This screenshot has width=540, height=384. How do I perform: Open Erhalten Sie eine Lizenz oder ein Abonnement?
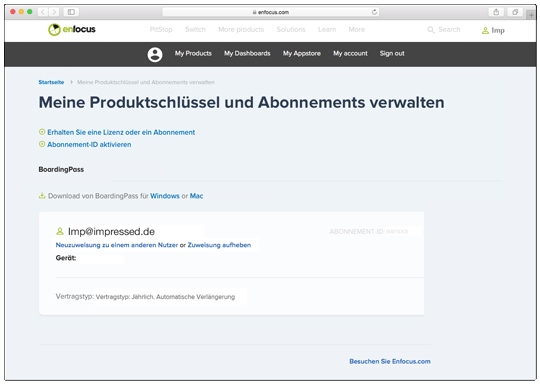[121, 132]
